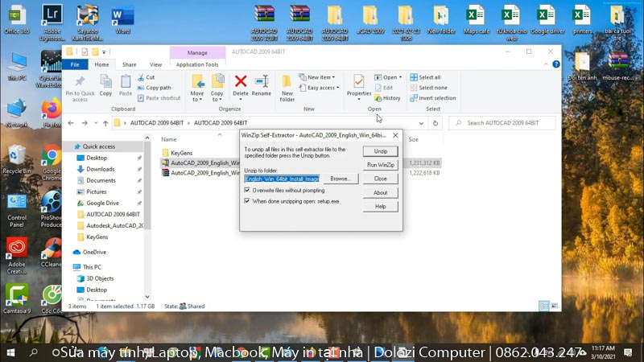Click the Windows Start button
644x362 pixels.
coord(10,352)
